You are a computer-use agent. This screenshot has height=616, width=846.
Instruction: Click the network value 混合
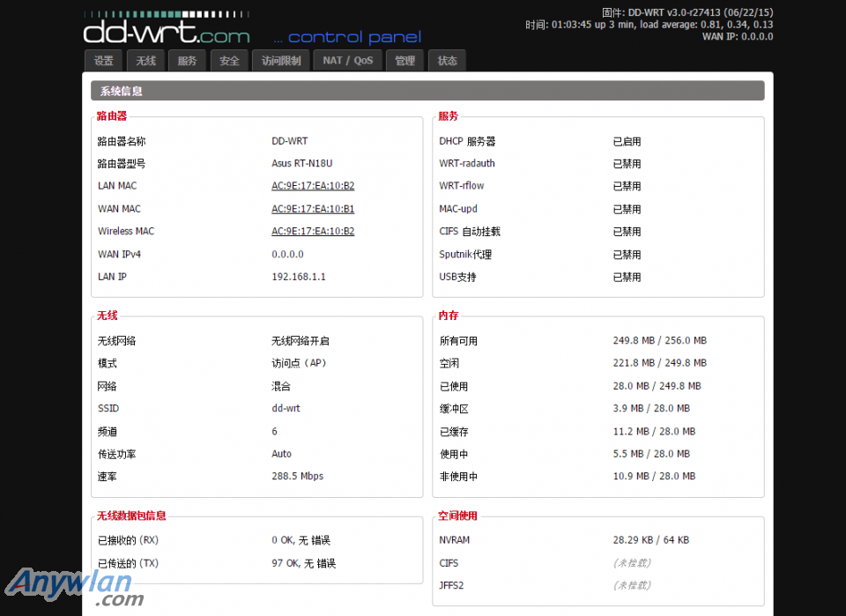[281, 386]
